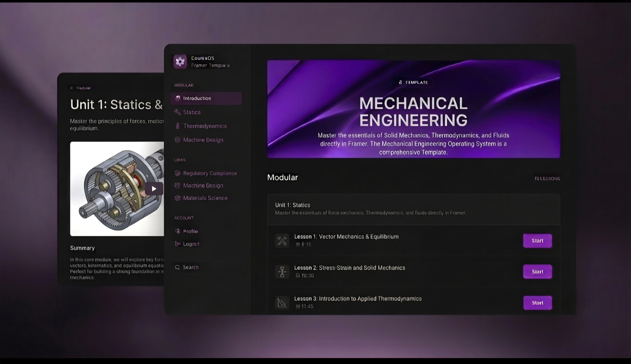Screen dimensions: 631x364
Task: Click the Unit 1: Statics heading
Action: tap(293, 205)
